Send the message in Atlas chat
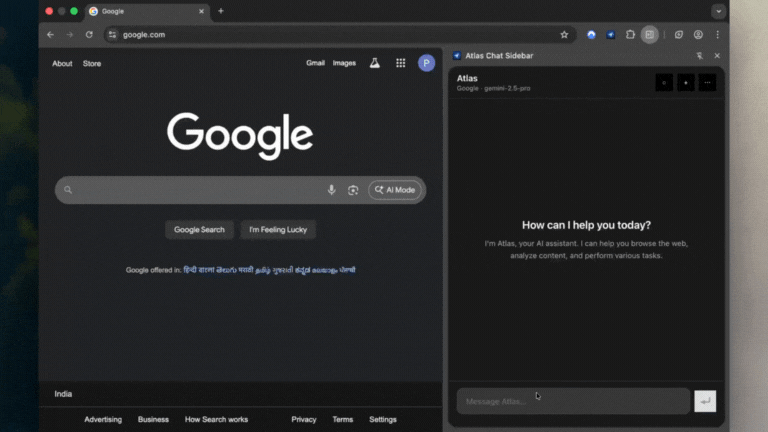The width and height of the screenshot is (768, 432). [705, 401]
